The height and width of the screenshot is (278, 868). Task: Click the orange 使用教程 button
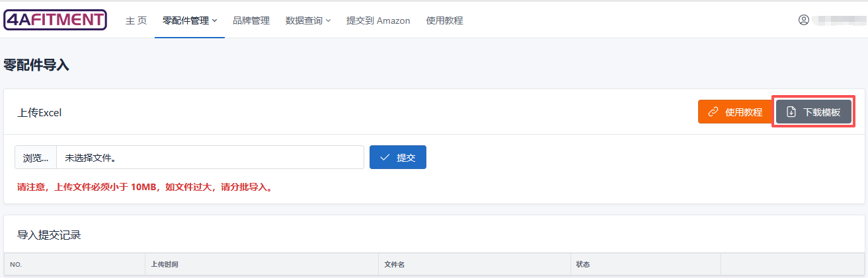pos(734,112)
